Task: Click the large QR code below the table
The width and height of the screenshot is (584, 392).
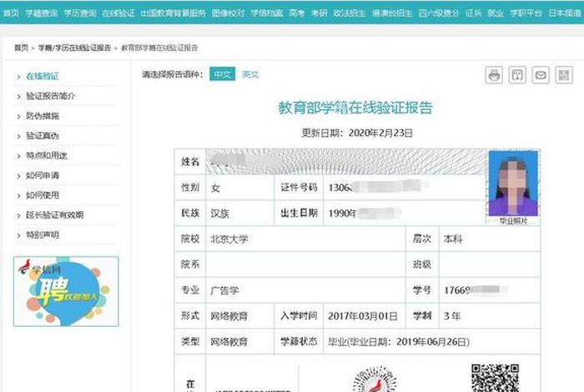Action: [x=495, y=378]
